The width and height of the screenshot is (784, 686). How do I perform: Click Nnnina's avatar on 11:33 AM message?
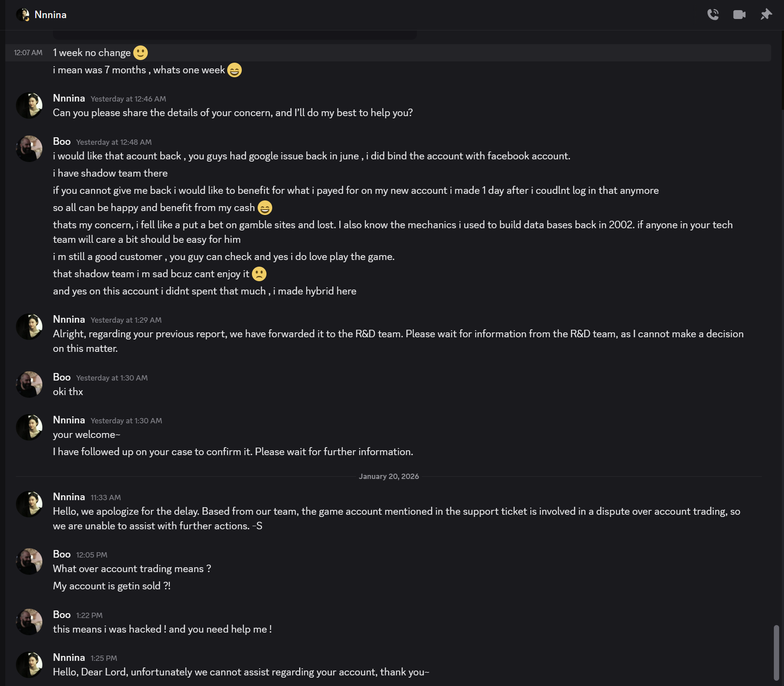29,504
